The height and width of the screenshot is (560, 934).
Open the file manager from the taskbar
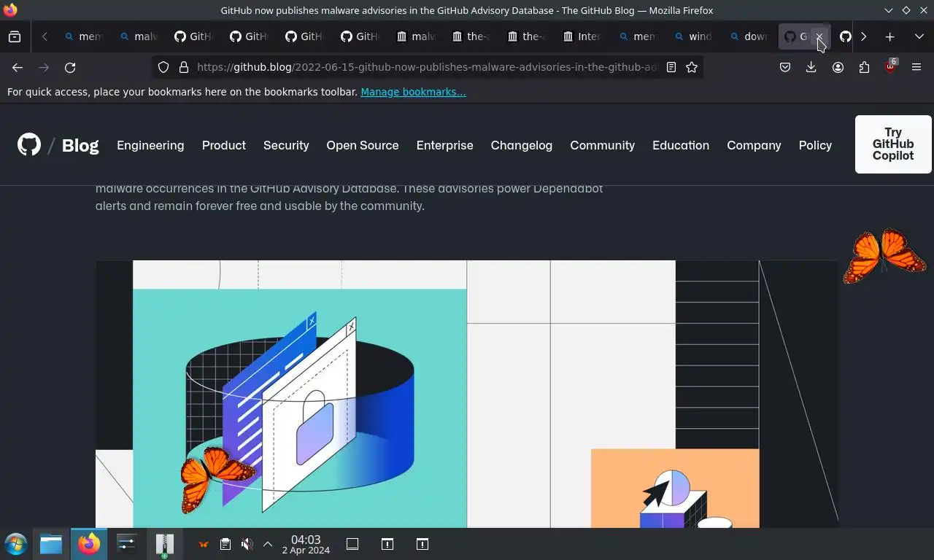pyautogui.click(x=51, y=544)
